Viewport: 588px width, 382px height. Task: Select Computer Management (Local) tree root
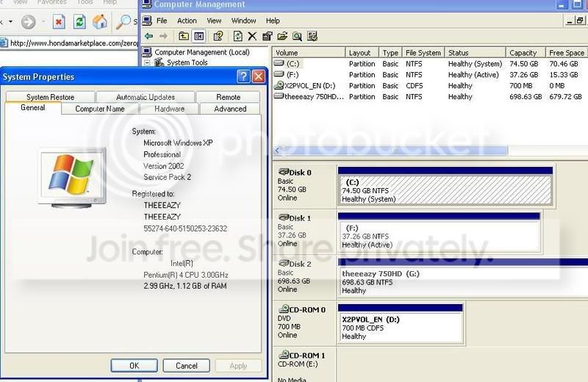[201, 52]
